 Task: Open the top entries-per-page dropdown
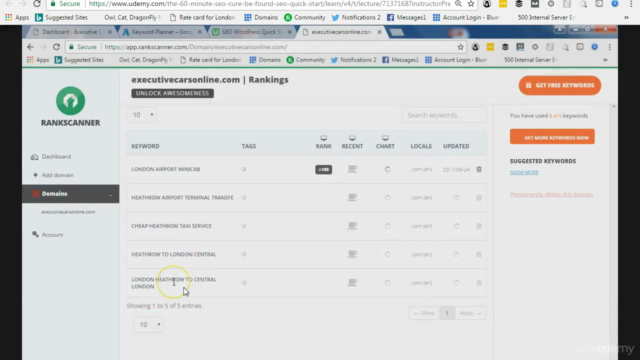[x=142, y=115]
